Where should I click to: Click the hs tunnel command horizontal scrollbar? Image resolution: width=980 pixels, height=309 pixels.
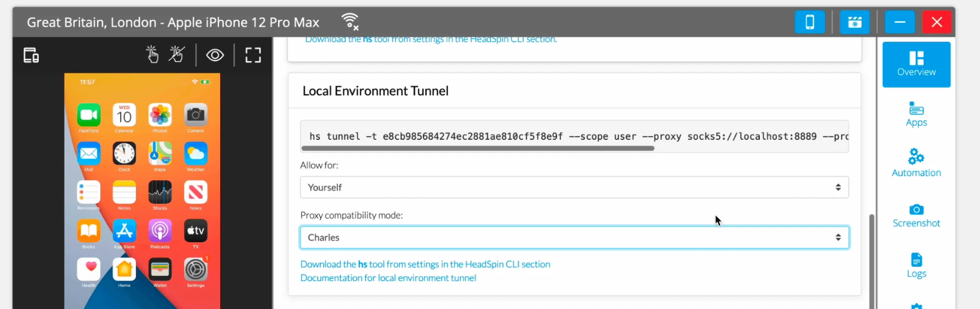point(477,148)
